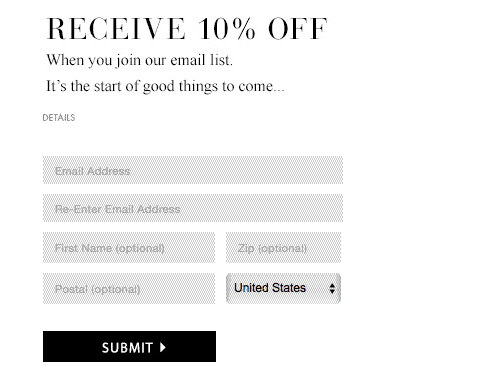Screen dimensions: 495x375
Task: Click the word SUBMIT on black button
Action: [127, 348]
